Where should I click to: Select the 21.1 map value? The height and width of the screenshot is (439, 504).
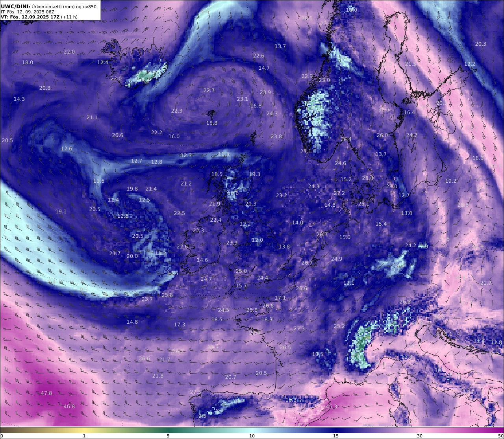pyautogui.click(x=92, y=118)
